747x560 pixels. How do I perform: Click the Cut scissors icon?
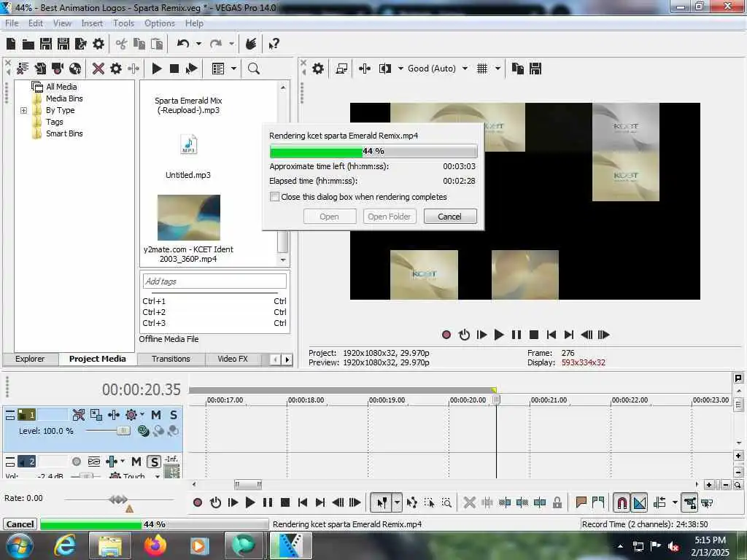(x=122, y=44)
